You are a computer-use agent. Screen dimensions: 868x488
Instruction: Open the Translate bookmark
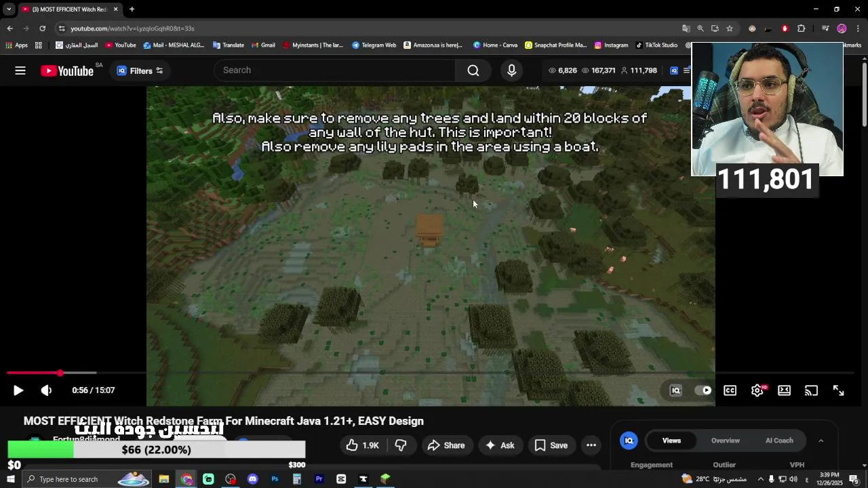(x=229, y=45)
